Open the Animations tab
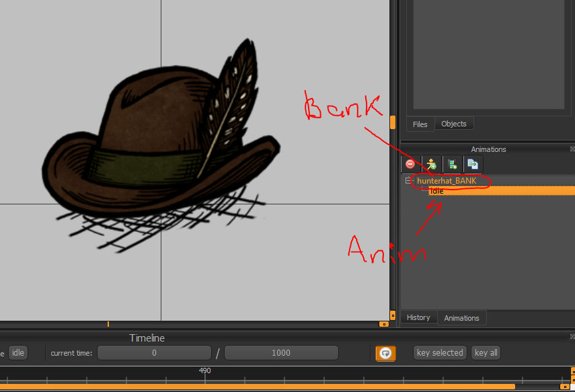 coord(461,317)
